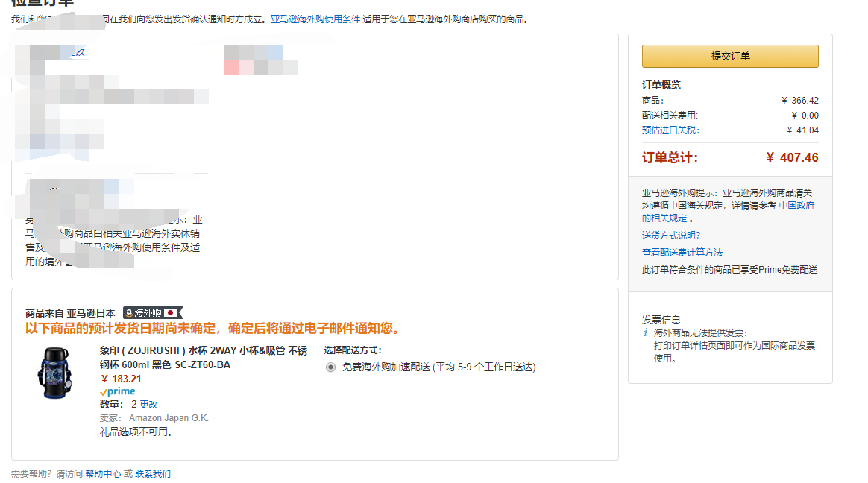
Task: Click the 象印 ZOJIRUSHI product title
Action: point(203,358)
